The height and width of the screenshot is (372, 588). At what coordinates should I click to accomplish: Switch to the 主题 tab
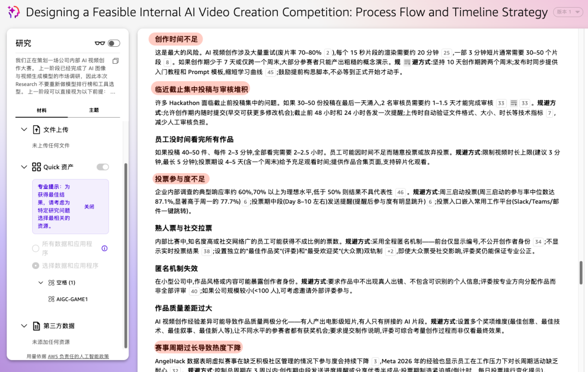coord(94,110)
